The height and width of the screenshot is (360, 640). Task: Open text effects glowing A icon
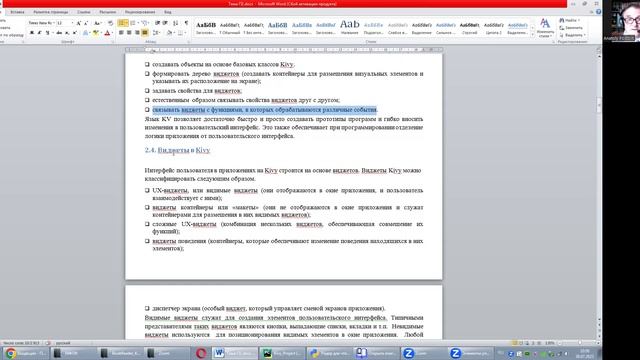(x=85, y=33)
